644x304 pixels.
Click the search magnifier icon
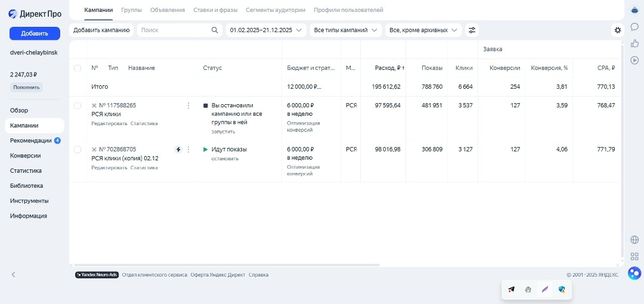tap(215, 30)
